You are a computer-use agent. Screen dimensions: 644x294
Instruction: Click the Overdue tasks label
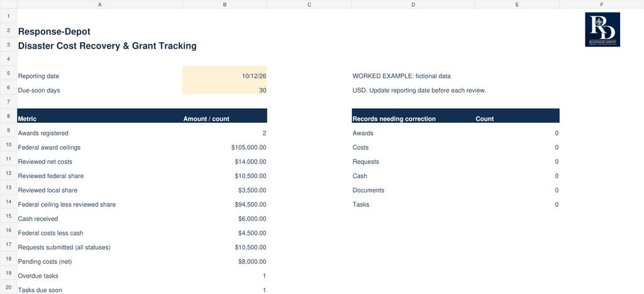point(38,276)
